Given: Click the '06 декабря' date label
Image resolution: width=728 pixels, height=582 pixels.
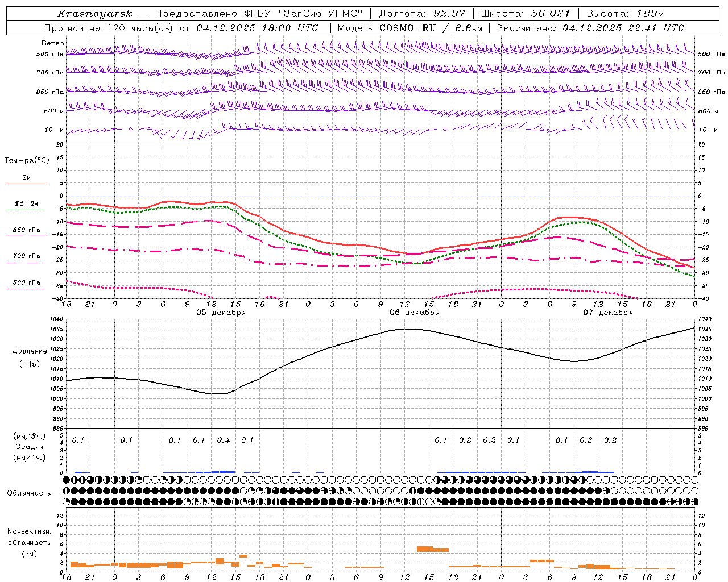Looking at the screenshot, I should [x=415, y=313].
